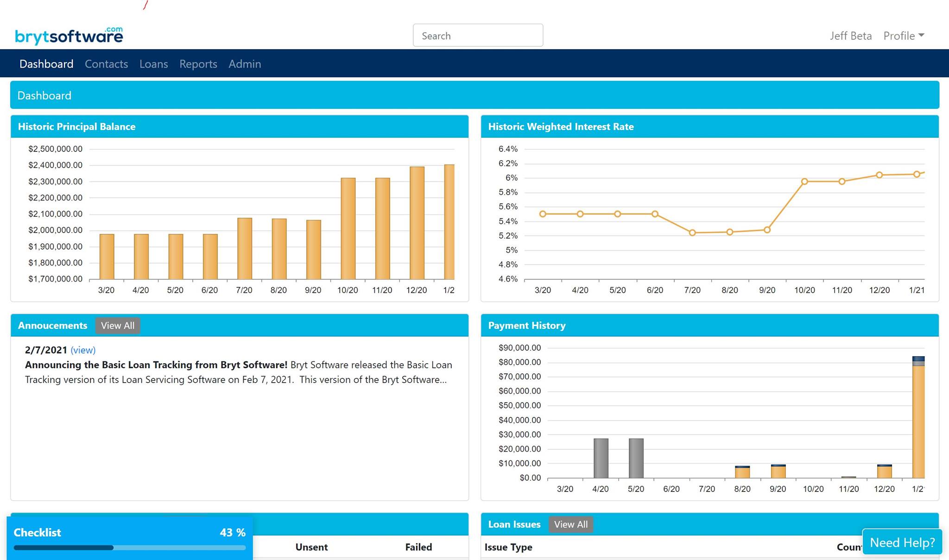The width and height of the screenshot is (949, 560).
Task: Click View All in Loan Issues
Action: click(570, 524)
